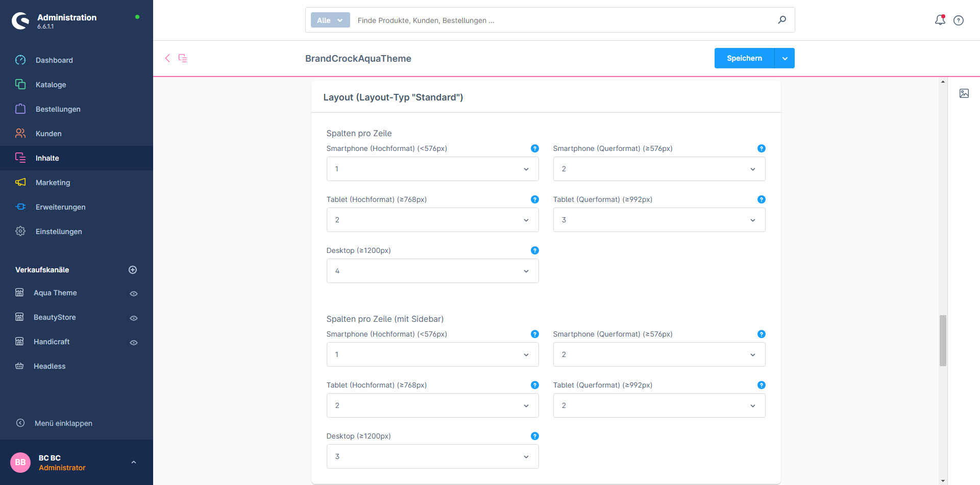Screen dimensions: 980x485
Task: Click the vertical scrollbar thumb
Action: 943,340
